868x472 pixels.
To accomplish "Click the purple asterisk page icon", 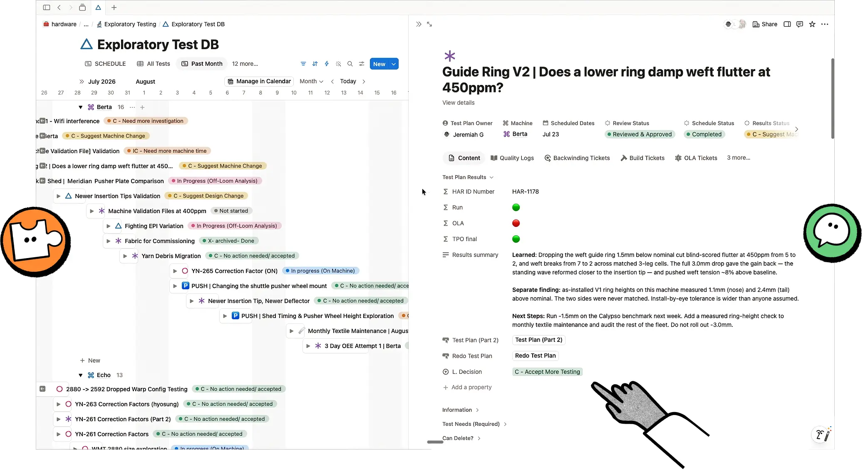I will point(450,56).
